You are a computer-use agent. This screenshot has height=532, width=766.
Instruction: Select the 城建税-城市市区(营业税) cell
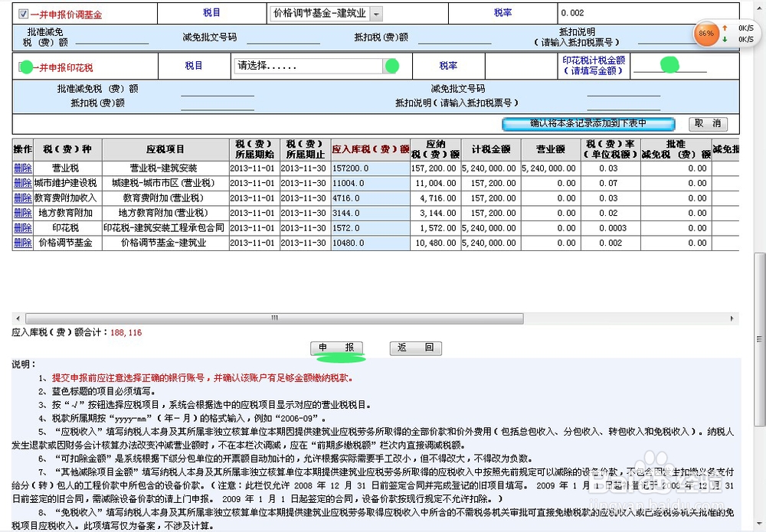click(x=165, y=183)
